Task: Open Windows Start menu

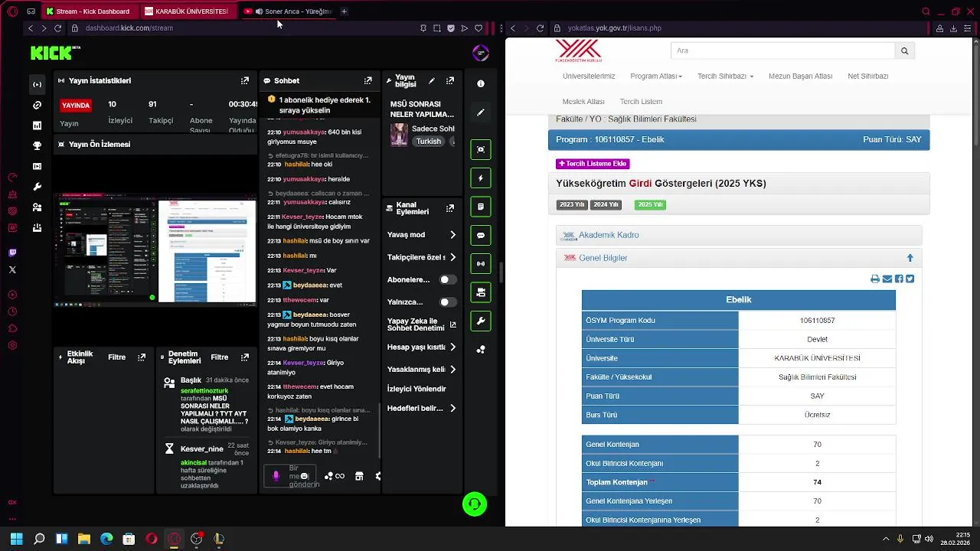Action: tap(16, 539)
